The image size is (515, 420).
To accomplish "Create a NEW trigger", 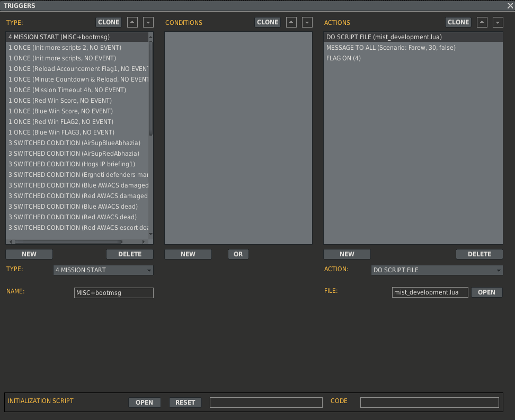I will 29,254.
